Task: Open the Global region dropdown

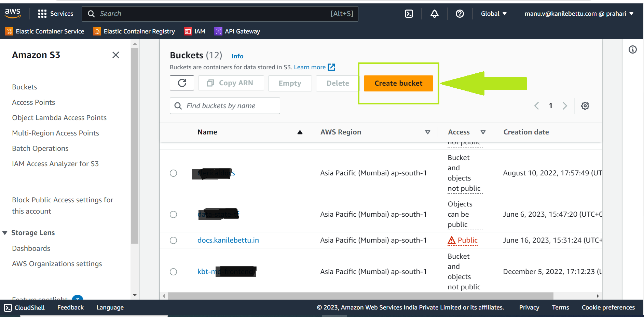Action: pyautogui.click(x=494, y=14)
